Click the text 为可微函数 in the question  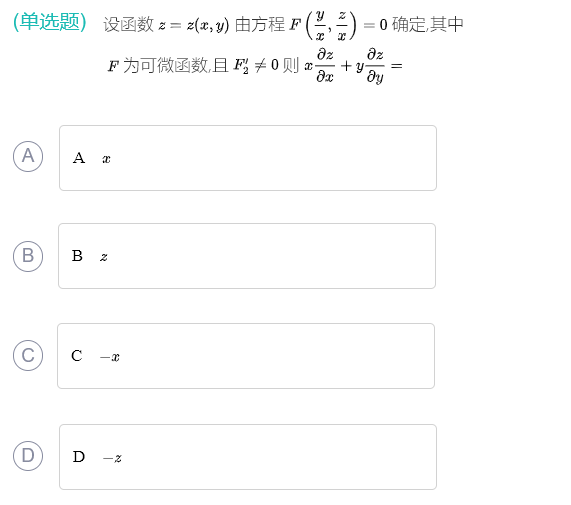[166, 66]
